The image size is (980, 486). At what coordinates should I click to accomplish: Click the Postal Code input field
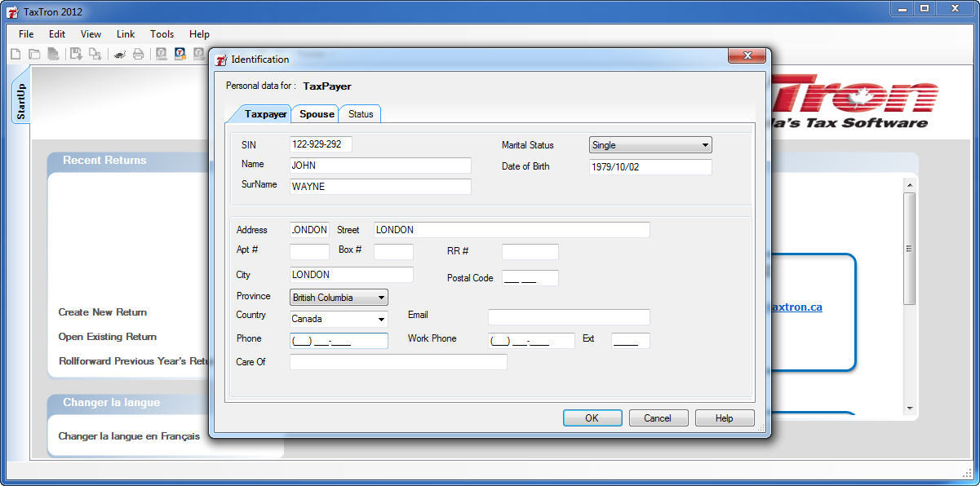pos(530,278)
